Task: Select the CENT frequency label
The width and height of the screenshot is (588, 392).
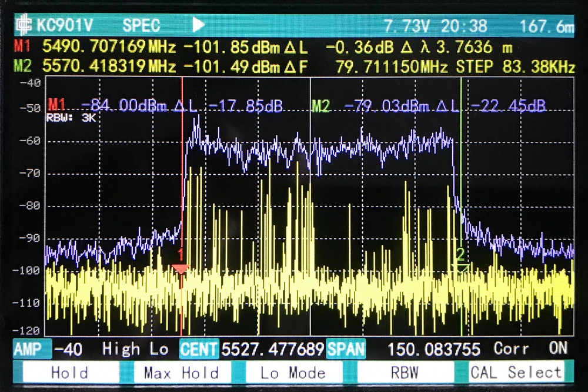Action: (199, 348)
